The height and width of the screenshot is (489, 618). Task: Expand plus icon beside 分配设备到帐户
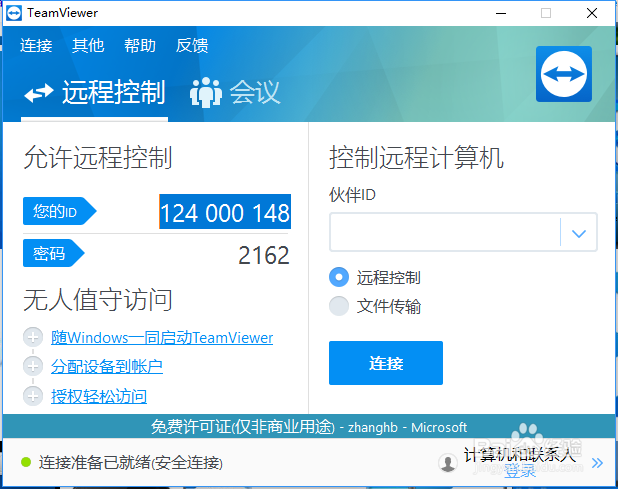[33, 366]
